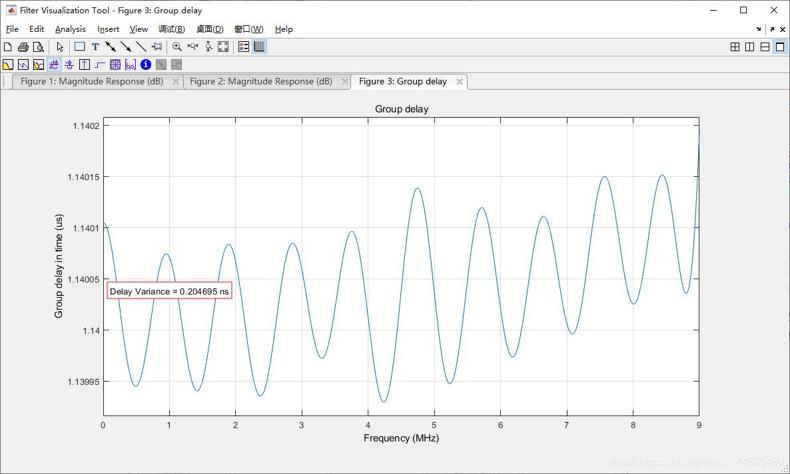
Task: Open the 窗口(W) menu
Action: tap(249, 29)
